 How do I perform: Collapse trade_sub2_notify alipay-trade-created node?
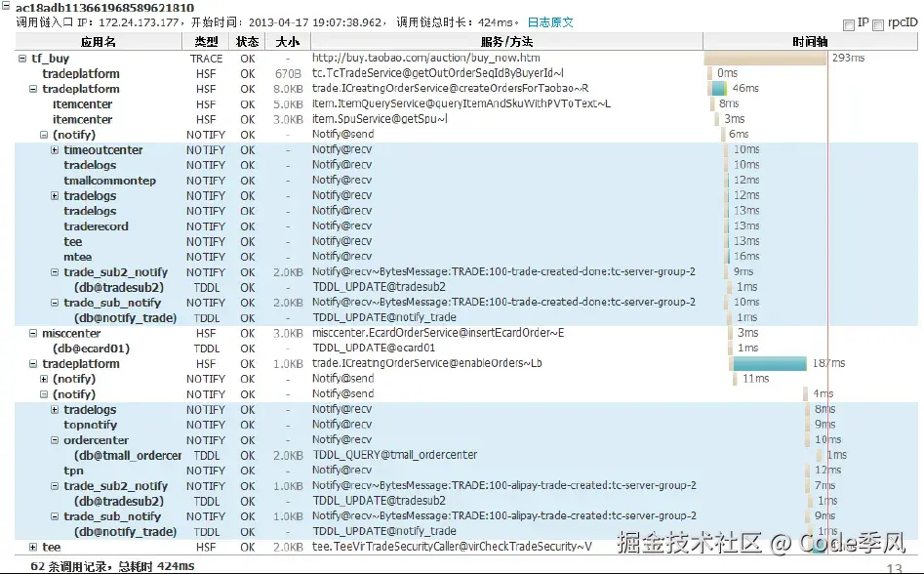coord(55,486)
